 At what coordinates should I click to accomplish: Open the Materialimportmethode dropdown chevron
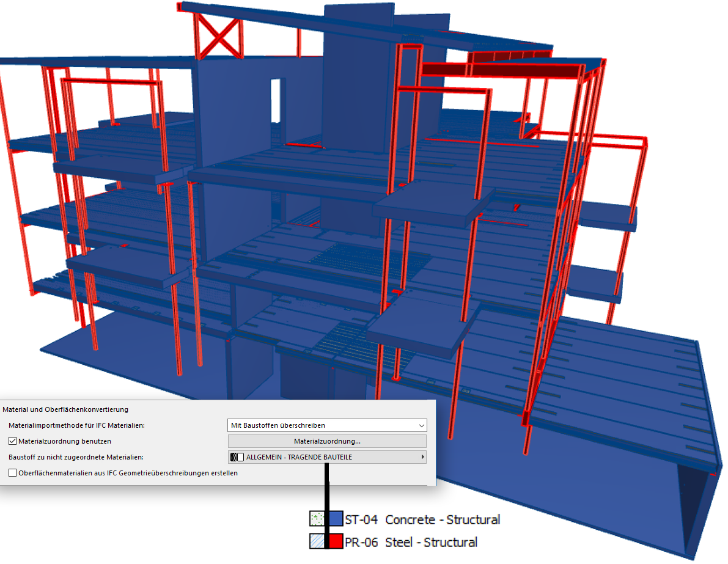(422, 425)
